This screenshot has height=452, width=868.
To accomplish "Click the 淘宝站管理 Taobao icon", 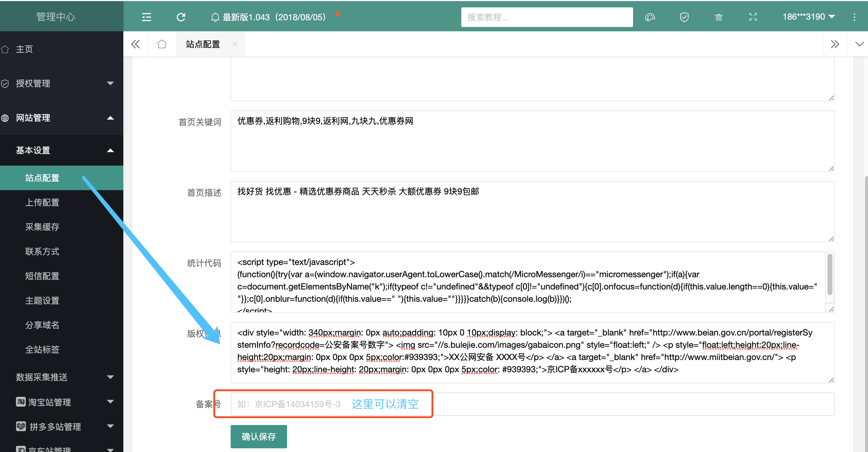I will pos(21,401).
